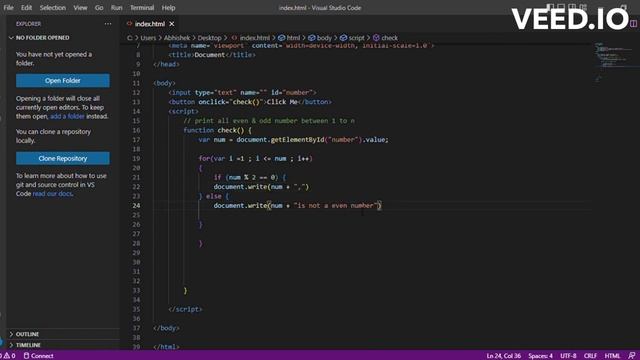640x360 pixels.
Task: Click the 'if (num % 2 == 0)' line
Action: 250,177
